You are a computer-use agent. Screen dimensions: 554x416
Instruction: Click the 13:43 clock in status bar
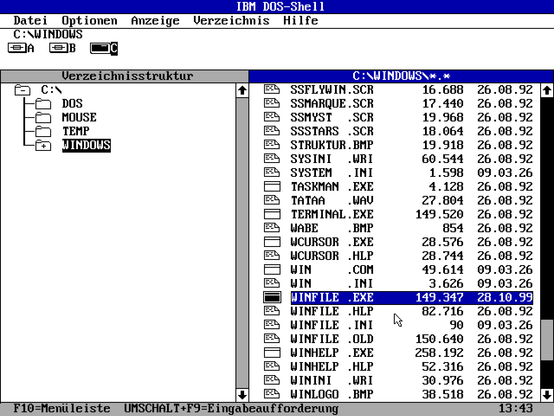pyautogui.click(x=515, y=409)
